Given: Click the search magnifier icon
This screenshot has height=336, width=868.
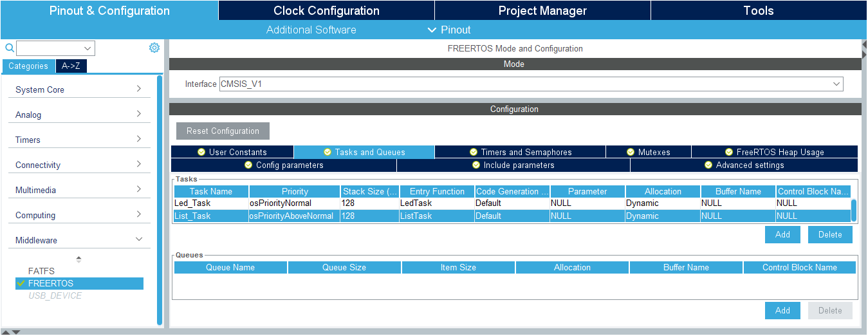Looking at the screenshot, I should tap(10, 48).
